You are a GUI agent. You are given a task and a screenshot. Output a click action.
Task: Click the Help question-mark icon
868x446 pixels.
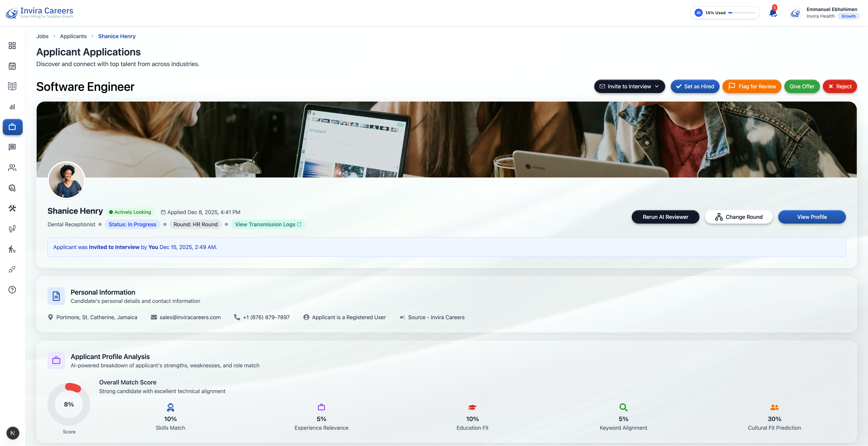coord(12,289)
